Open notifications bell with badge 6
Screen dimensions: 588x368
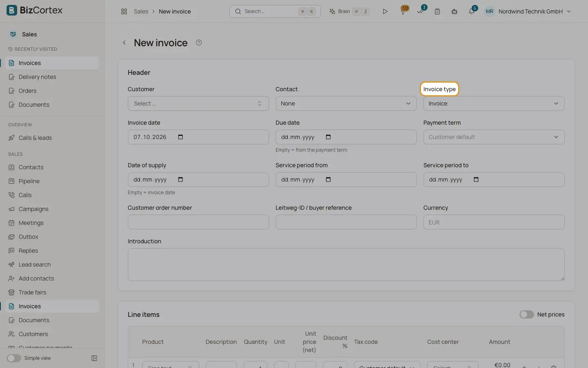pos(472,11)
